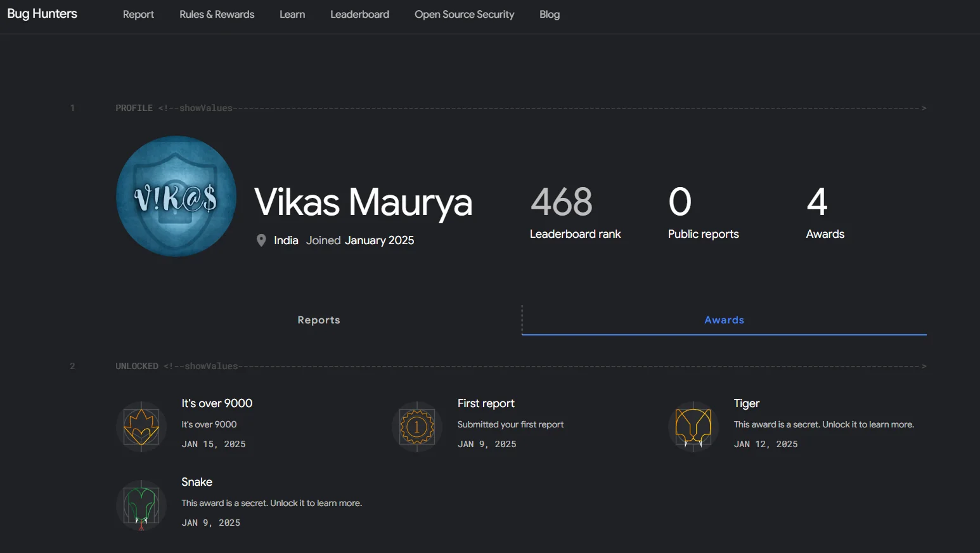
Task: Click the Snake award's secret description text
Action: click(x=271, y=503)
